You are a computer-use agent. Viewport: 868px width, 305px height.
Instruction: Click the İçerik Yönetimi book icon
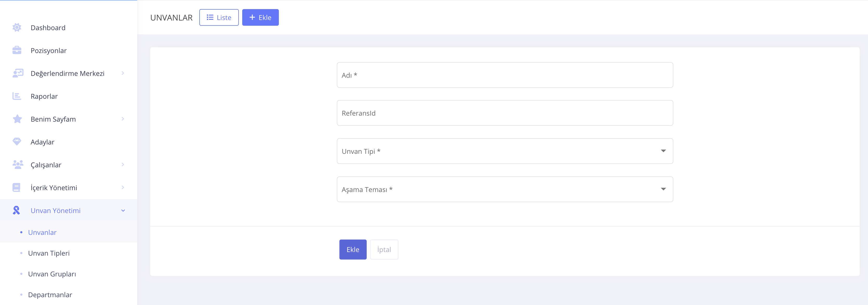tap(17, 187)
